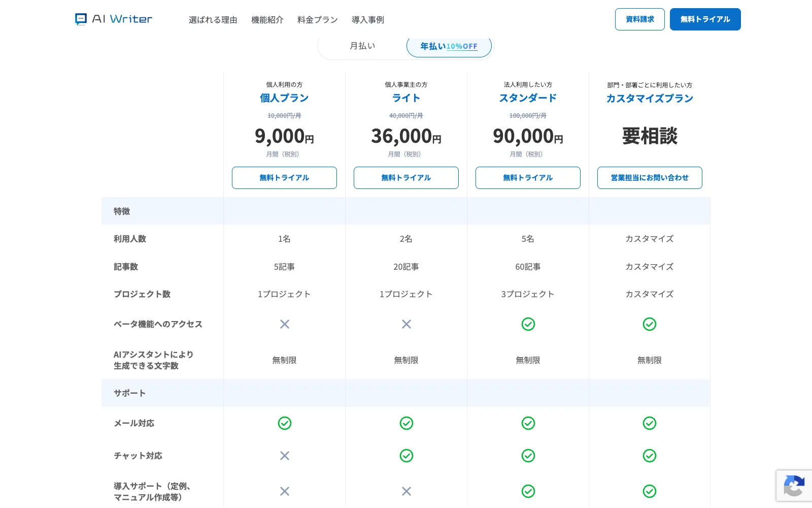This screenshot has width=812, height=508.
Task: Click the 9,000円 price
Action: point(285,136)
